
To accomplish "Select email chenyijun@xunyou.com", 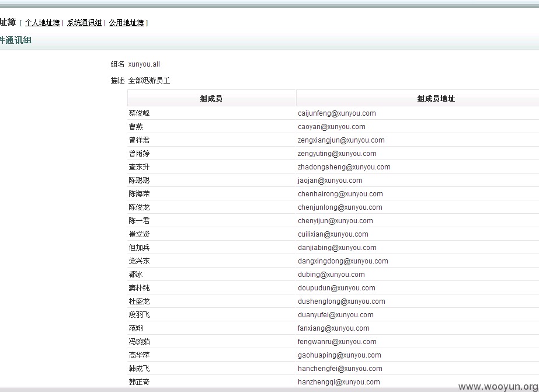I will (336, 221).
